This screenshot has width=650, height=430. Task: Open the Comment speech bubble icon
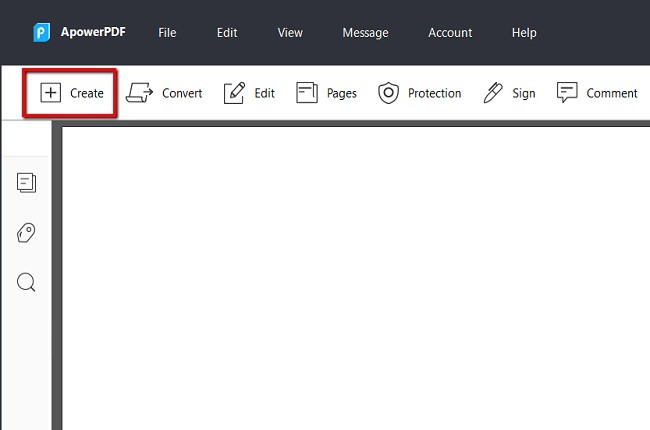tap(567, 93)
